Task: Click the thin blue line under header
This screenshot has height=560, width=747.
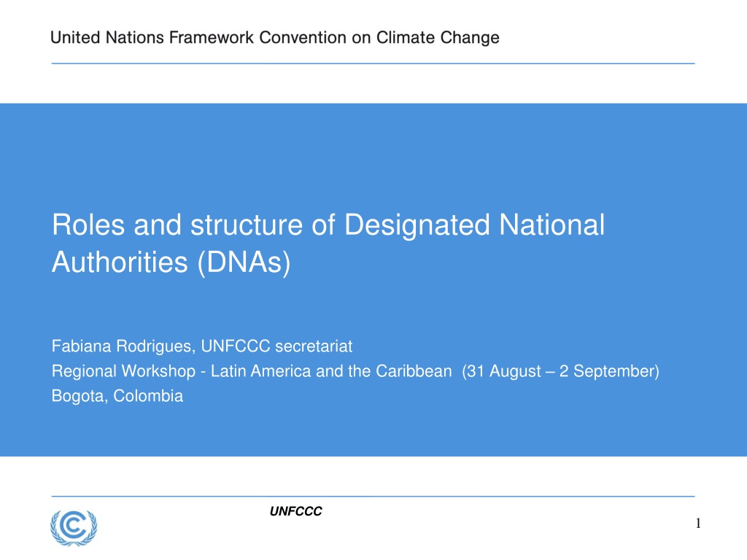Action: tap(373, 63)
